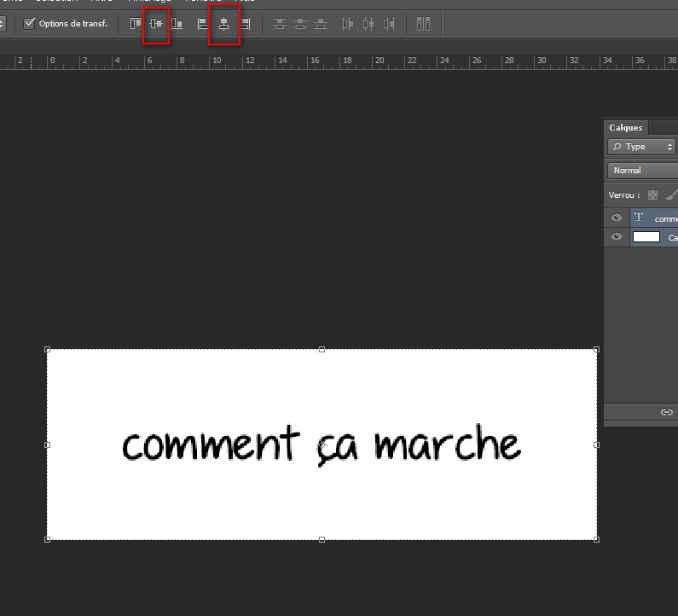Click top-center transform handle

(x=322, y=350)
